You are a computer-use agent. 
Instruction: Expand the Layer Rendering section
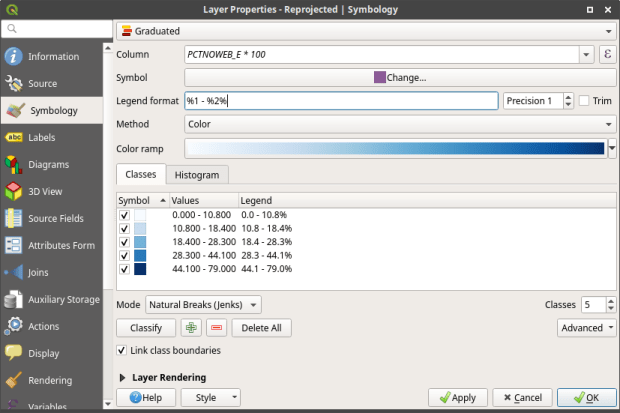pos(122,377)
